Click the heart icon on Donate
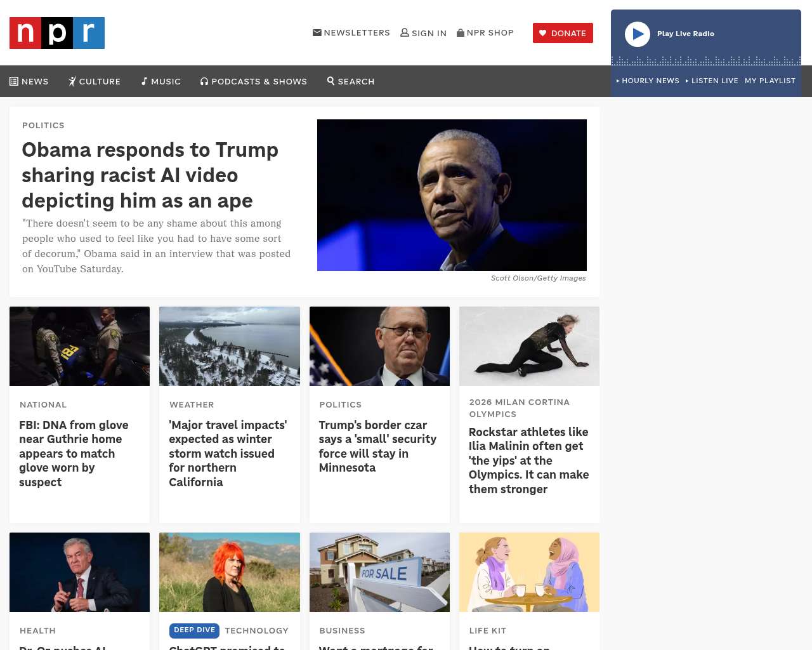Image resolution: width=812 pixels, height=650 pixels. pos(542,33)
